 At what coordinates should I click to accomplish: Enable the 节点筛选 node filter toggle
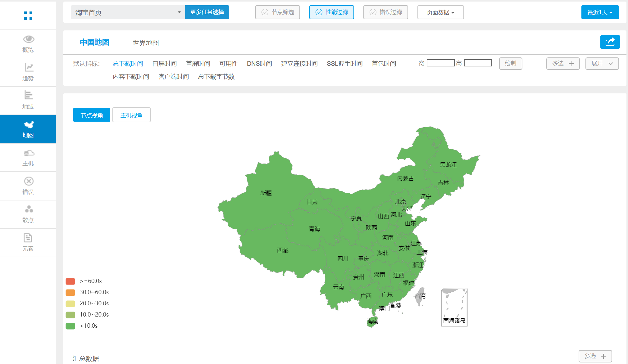[x=277, y=12]
